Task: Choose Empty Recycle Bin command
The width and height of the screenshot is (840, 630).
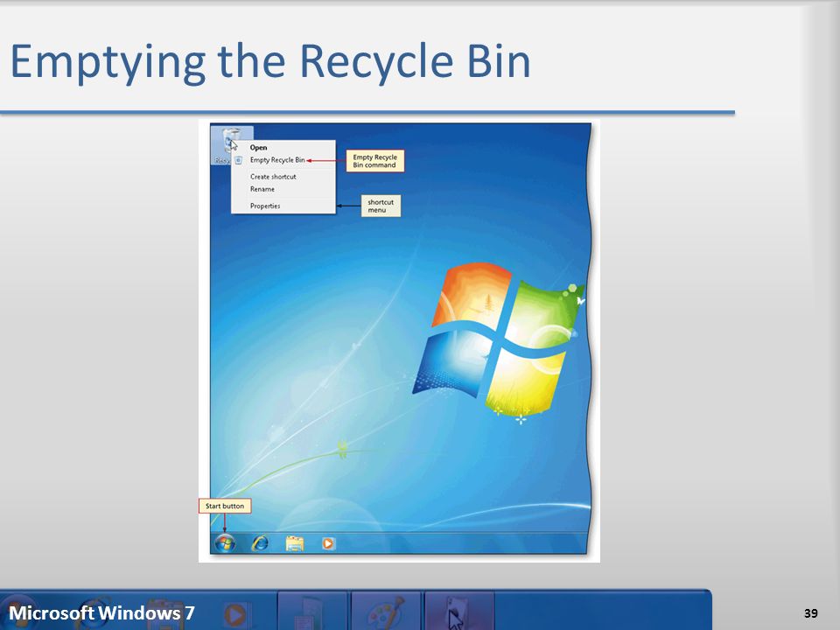Action: click(x=277, y=160)
